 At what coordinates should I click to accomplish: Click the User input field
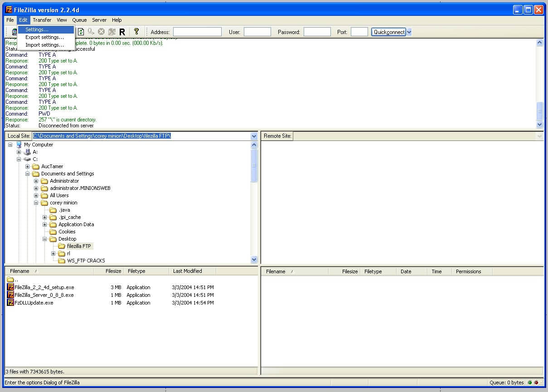coord(257,32)
